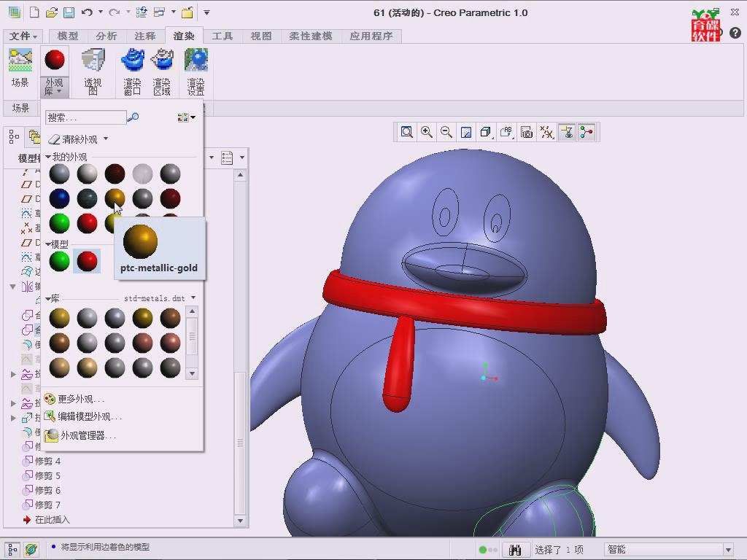Image resolution: width=747 pixels, height=560 pixels.
Task: Select the green sphere under 模型 section
Action: 60,261
